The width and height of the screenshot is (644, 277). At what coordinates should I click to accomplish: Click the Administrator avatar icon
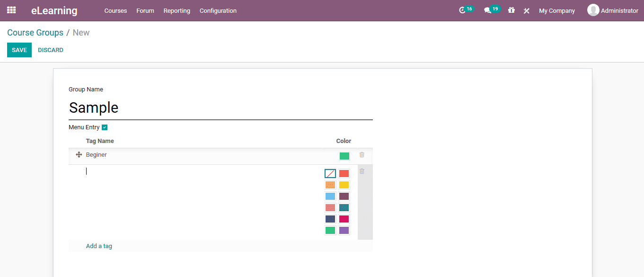click(593, 10)
